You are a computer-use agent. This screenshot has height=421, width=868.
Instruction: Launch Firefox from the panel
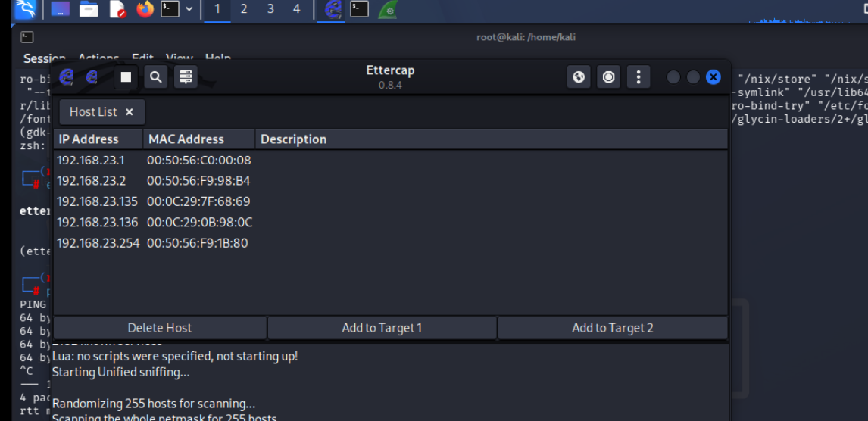point(145,9)
